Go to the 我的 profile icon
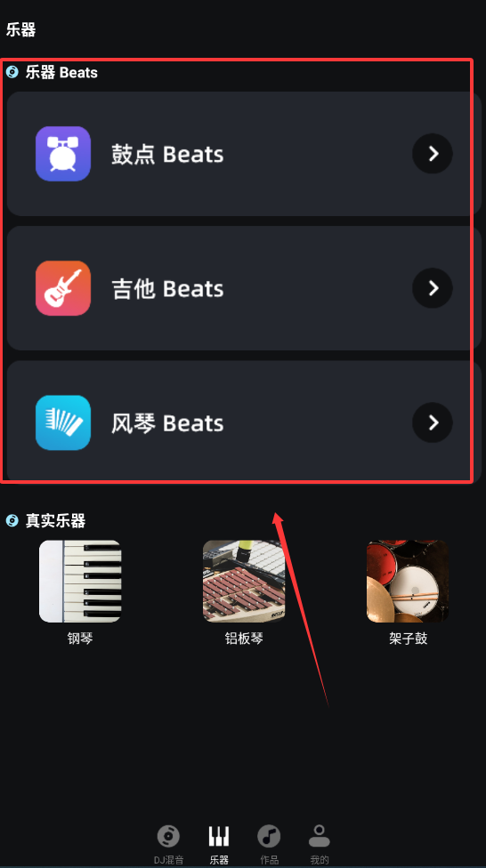486x868 pixels. tap(320, 836)
